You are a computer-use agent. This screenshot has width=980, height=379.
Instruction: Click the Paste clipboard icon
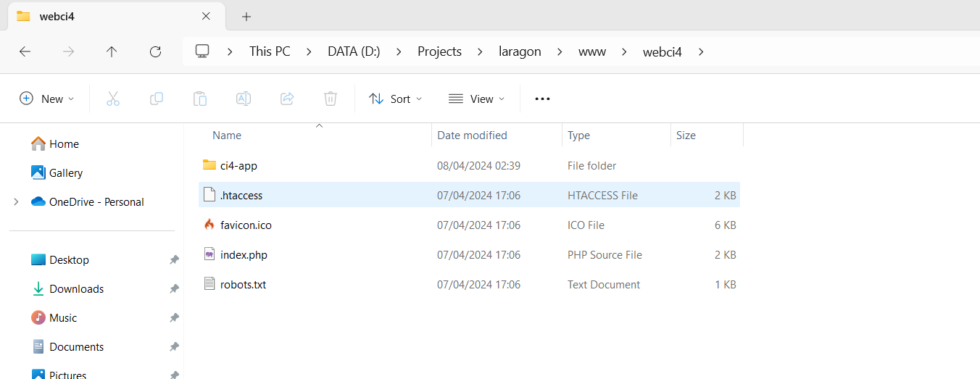pyautogui.click(x=200, y=99)
